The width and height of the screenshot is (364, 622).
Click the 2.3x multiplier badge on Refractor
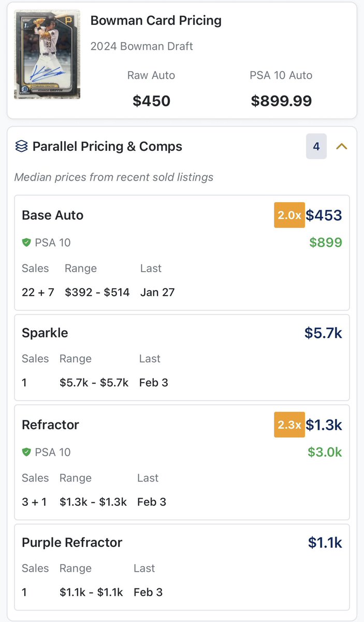coord(289,425)
